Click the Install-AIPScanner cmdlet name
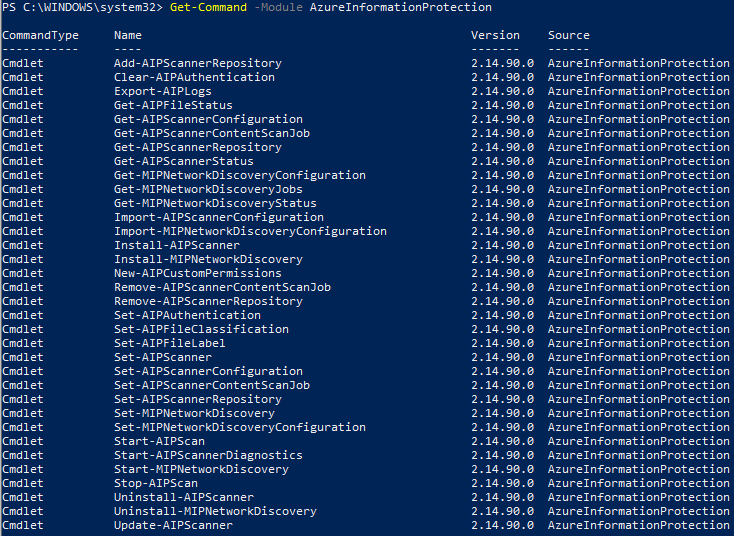Viewport: 734px width, 536px height. [x=177, y=246]
